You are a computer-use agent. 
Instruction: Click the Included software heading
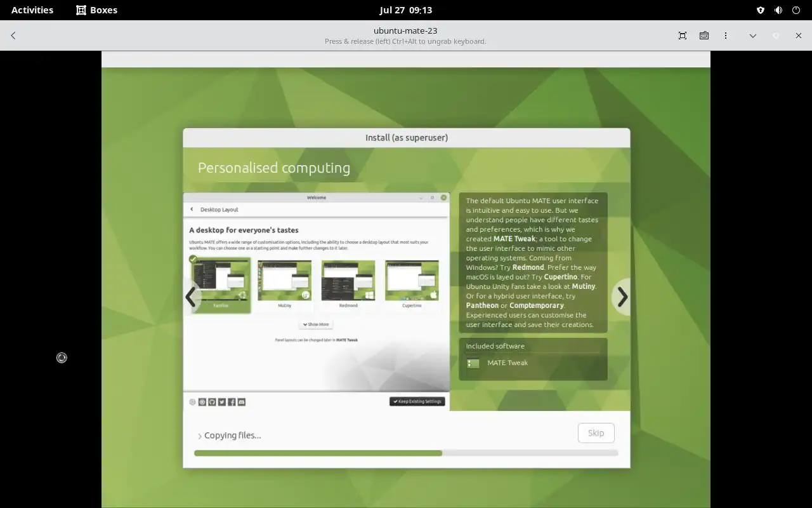point(495,346)
